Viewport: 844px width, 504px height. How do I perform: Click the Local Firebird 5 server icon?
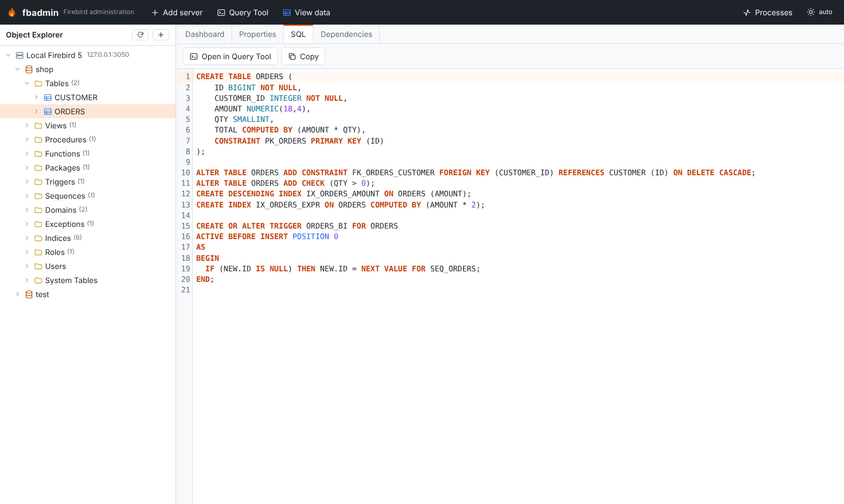tap(19, 55)
